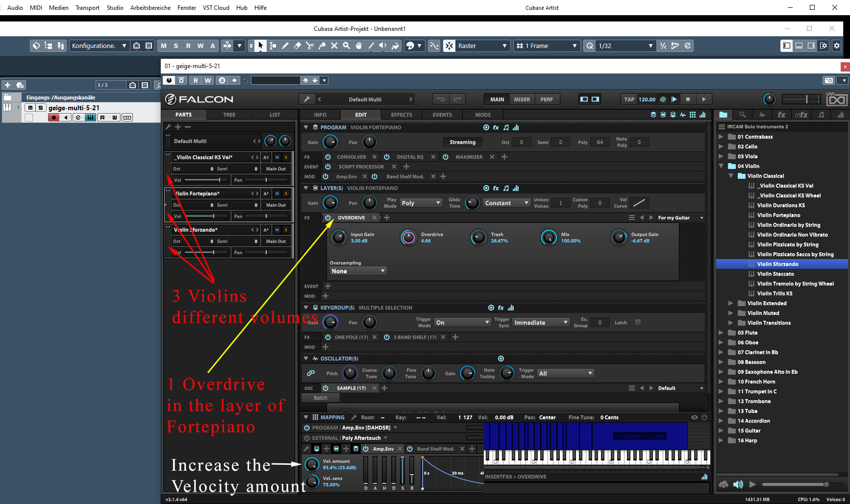This screenshot has width=850, height=504.
Task: Open the Play Mode Poly dropdown
Action: pyautogui.click(x=422, y=203)
